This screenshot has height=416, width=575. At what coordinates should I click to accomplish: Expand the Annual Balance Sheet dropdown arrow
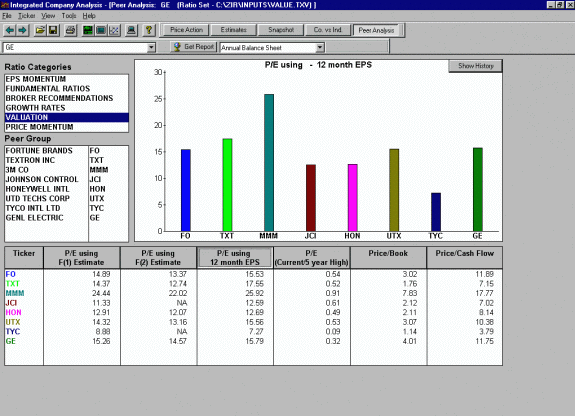pos(320,47)
